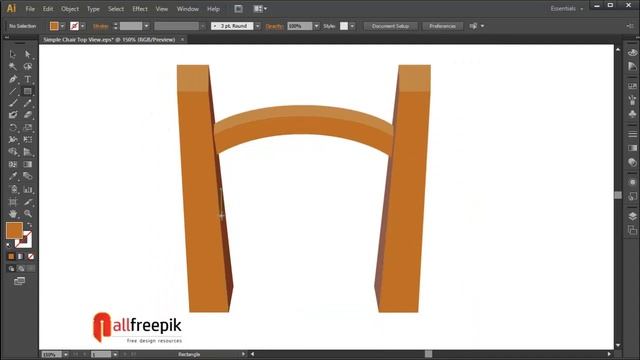Select the Direct Selection tool
Screen dimensions: 640x360
point(28,54)
